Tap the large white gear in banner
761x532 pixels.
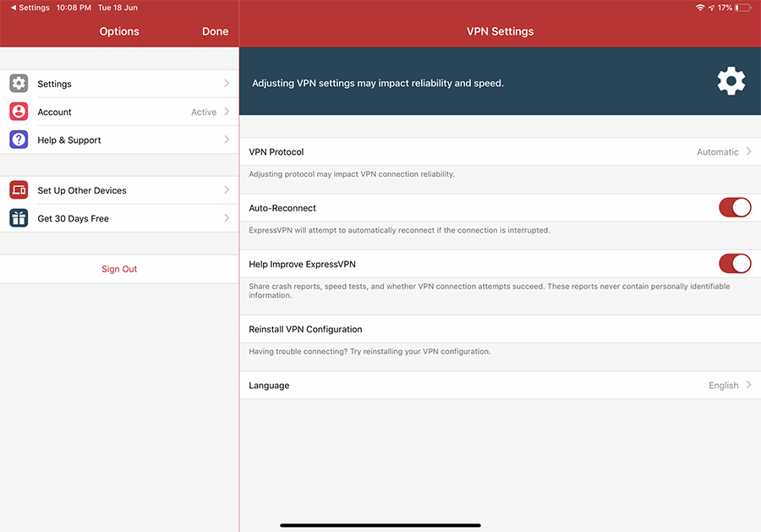(731, 81)
